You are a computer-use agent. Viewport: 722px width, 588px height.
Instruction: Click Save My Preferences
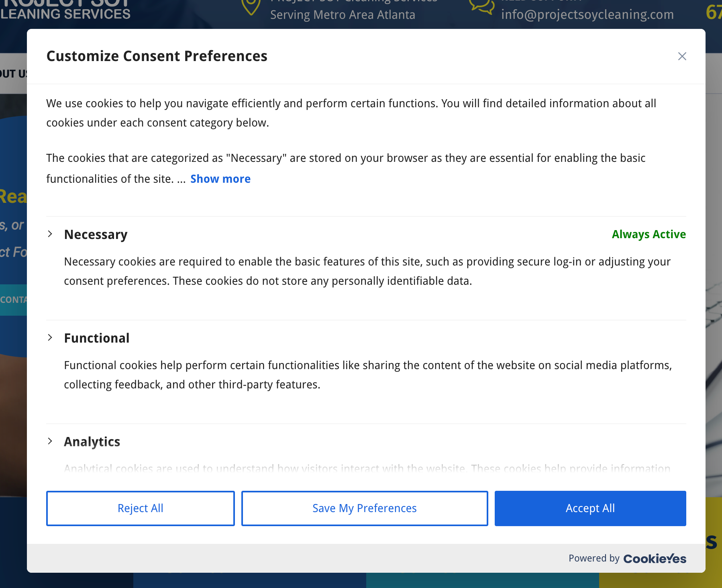pos(364,508)
